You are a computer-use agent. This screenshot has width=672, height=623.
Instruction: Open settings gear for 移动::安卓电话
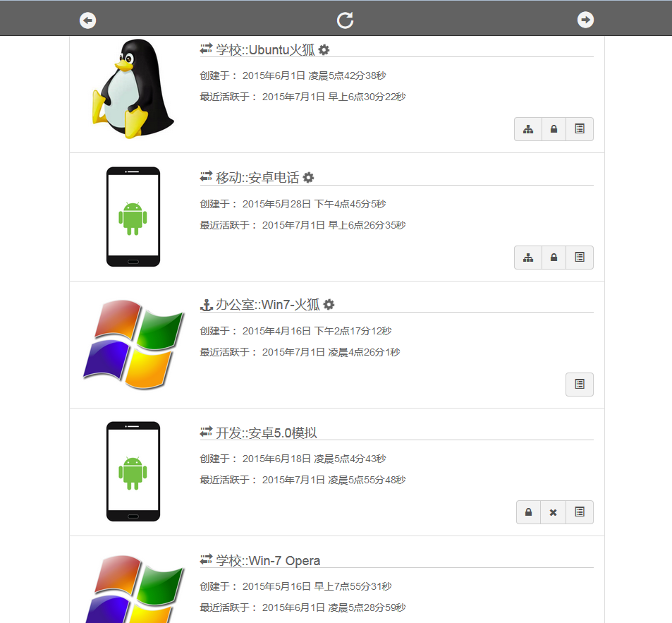point(308,178)
